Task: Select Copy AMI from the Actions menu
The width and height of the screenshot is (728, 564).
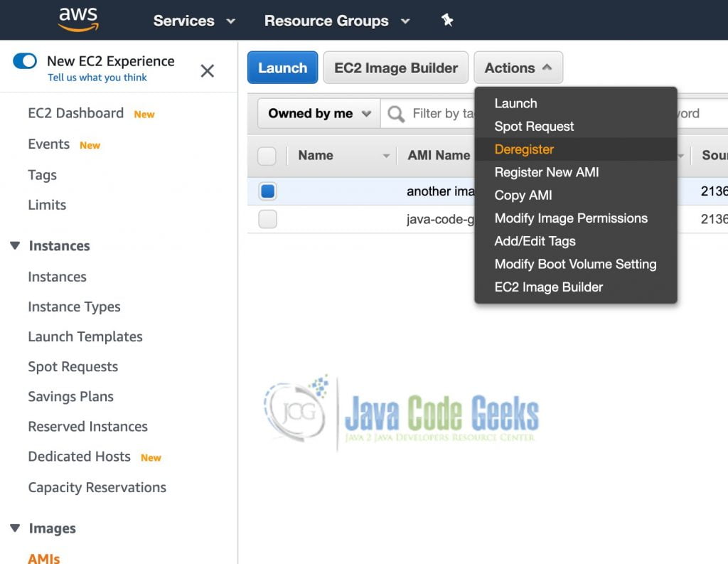Action: pyautogui.click(x=522, y=195)
